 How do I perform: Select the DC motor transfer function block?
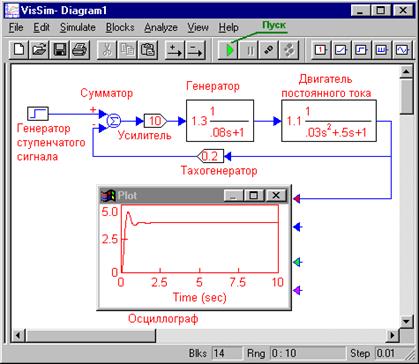pos(329,121)
